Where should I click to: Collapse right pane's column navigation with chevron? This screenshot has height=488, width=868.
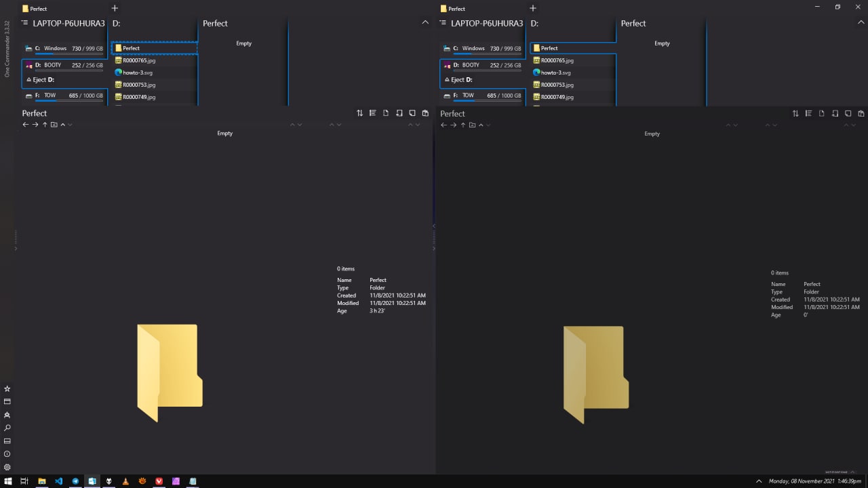pyautogui.click(x=861, y=22)
